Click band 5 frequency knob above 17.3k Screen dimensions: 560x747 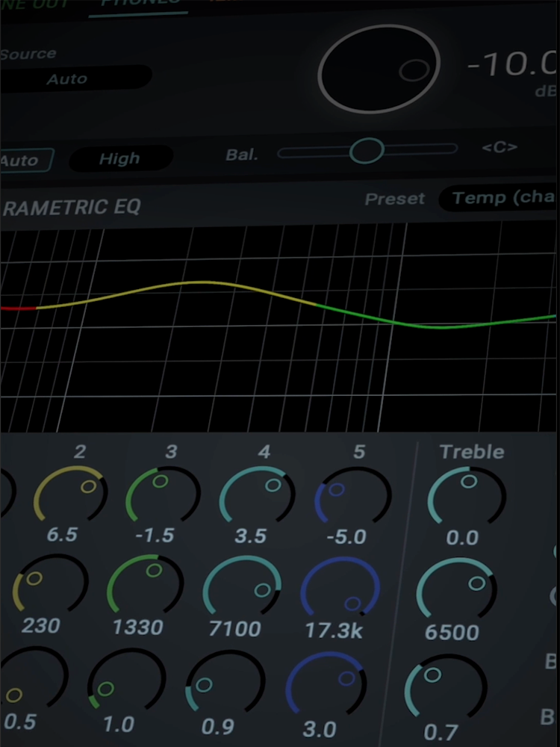[340, 587]
